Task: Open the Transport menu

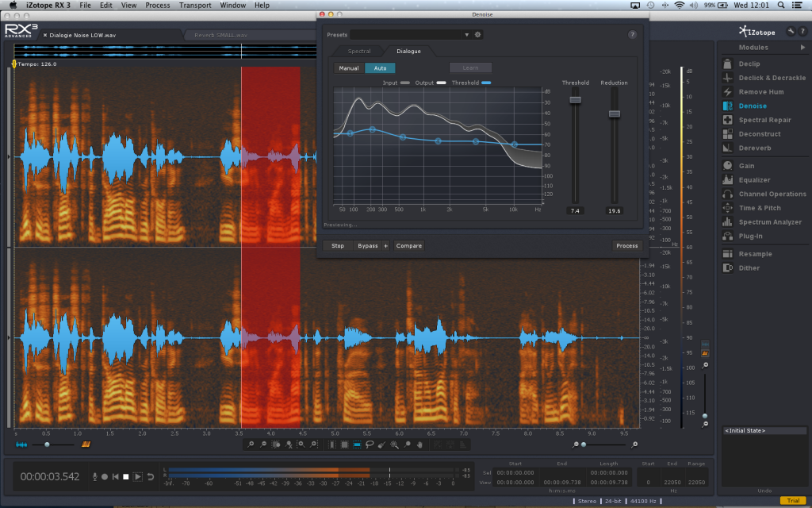Action: (x=195, y=6)
